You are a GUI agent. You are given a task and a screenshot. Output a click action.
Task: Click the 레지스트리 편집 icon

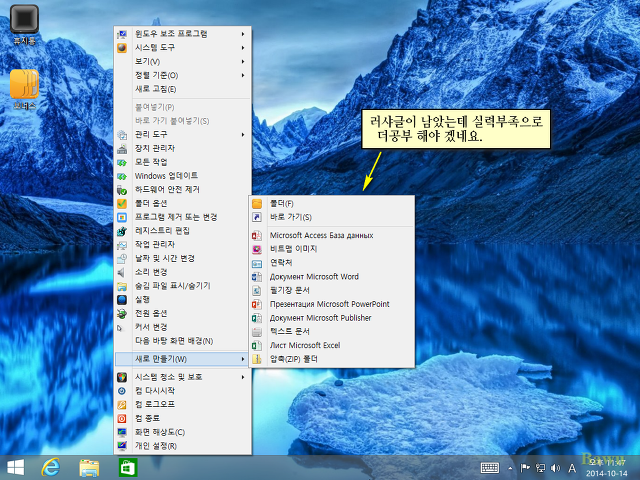pos(122,231)
